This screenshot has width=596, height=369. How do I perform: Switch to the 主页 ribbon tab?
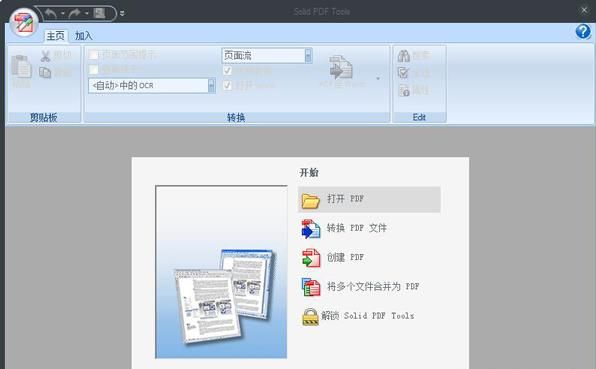[x=55, y=36]
